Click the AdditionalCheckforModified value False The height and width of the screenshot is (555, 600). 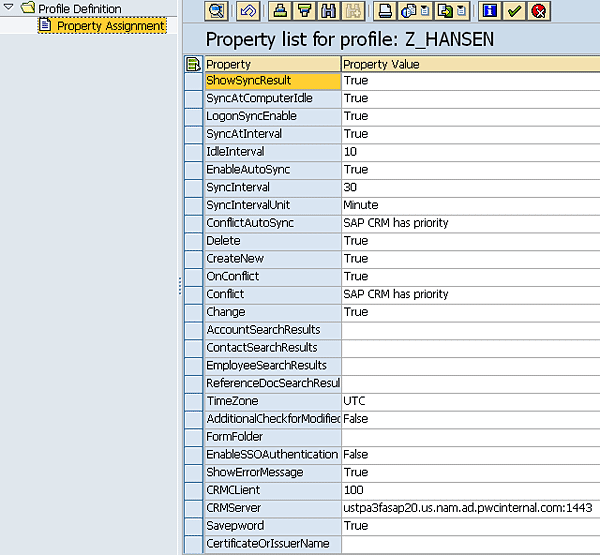coord(471,419)
